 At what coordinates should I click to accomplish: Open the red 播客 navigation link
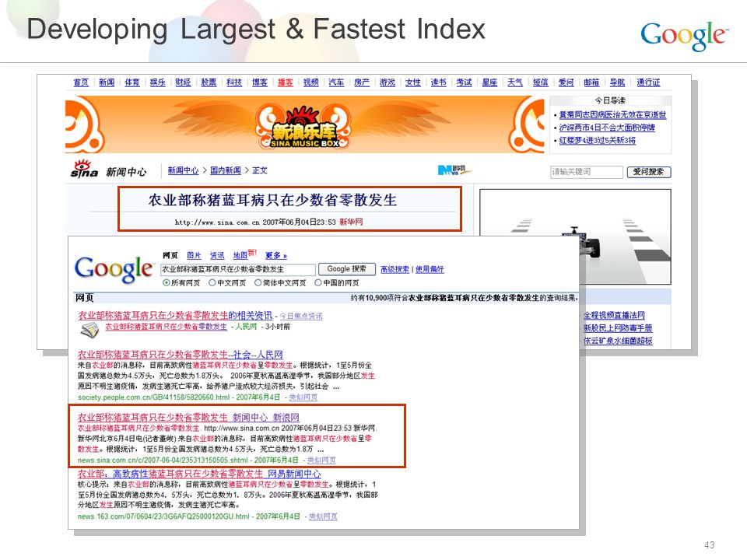[286, 82]
